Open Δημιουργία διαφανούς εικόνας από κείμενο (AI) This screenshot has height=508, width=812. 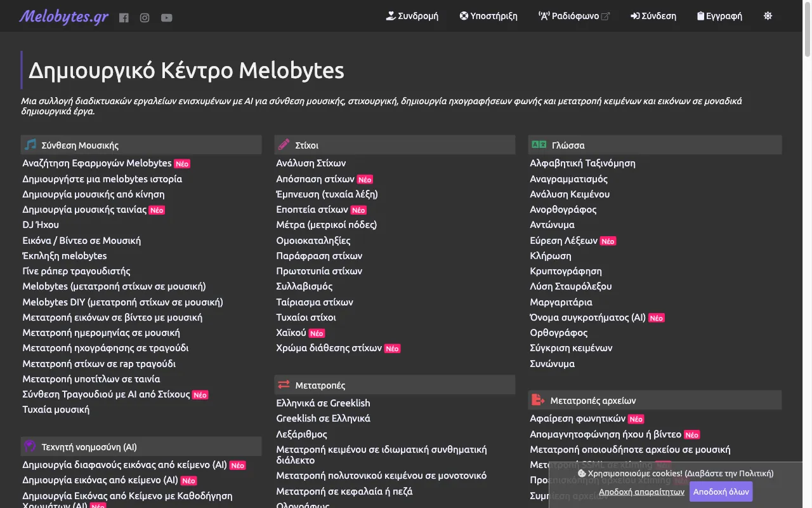tap(124, 465)
